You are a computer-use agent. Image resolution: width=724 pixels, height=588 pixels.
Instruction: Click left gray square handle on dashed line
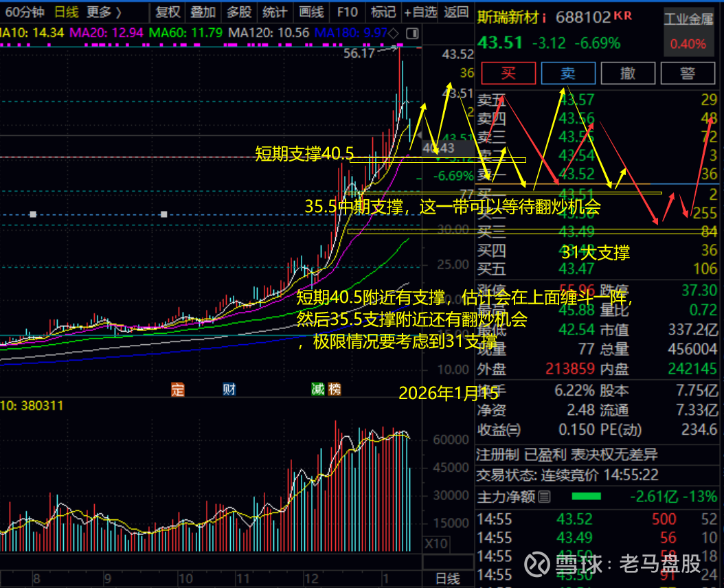point(33,214)
